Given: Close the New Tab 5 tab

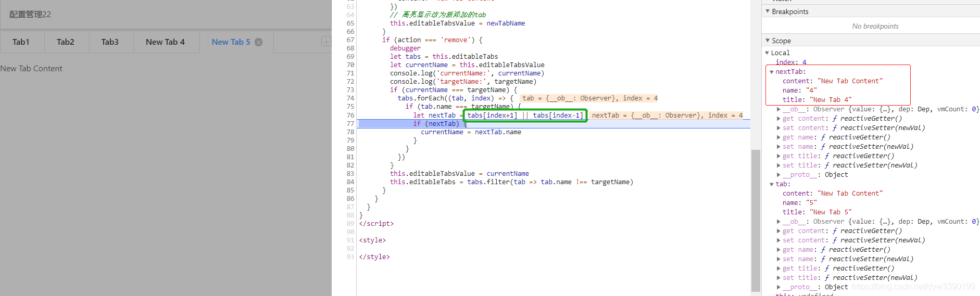Looking at the screenshot, I should tap(259, 42).
